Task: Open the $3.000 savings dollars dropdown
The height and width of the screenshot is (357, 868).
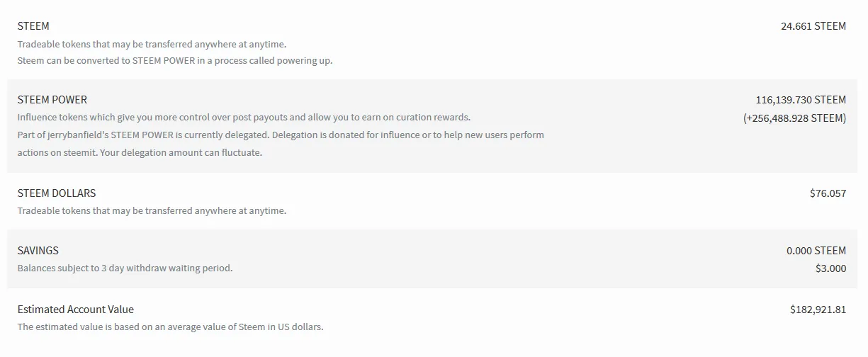Action: point(831,268)
